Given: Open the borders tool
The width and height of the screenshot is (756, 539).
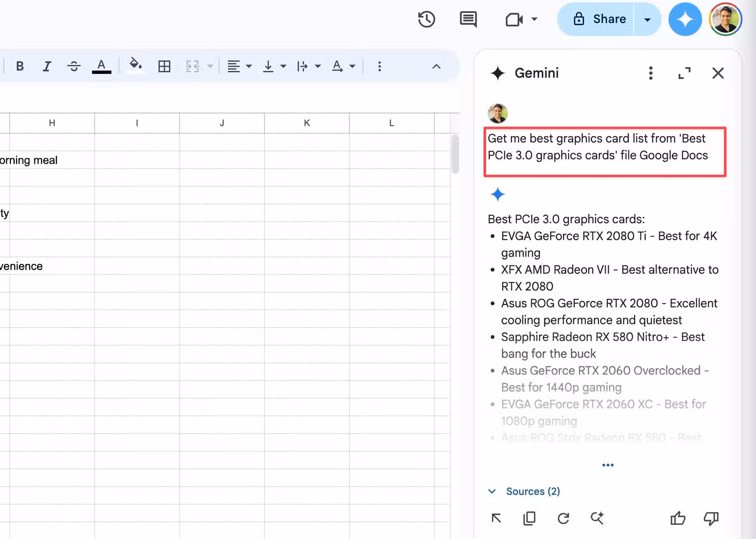Looking at the screenshot, I should click(164, 66).
